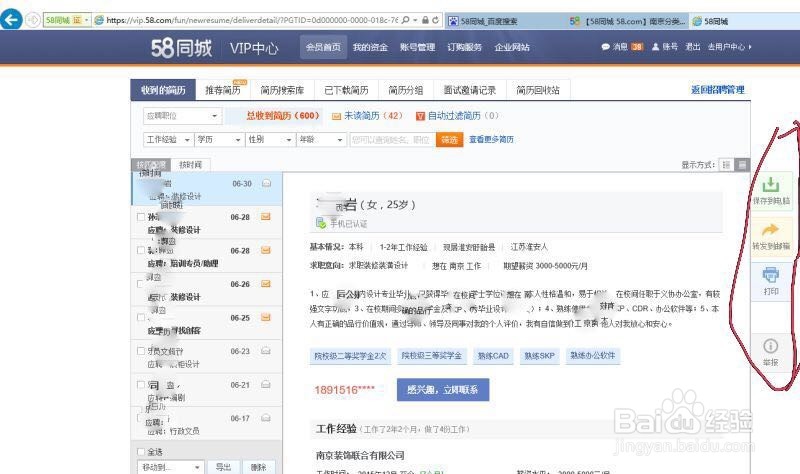Click the read envelope icon on 06-23 row
Screen dimensions: 800x474
point(266,351)
